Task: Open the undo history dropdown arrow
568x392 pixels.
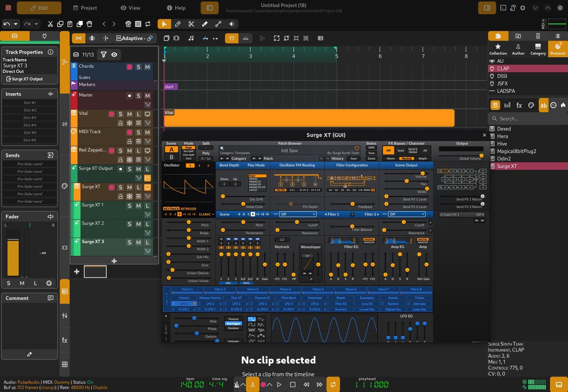Action: (x=16, y=24)
